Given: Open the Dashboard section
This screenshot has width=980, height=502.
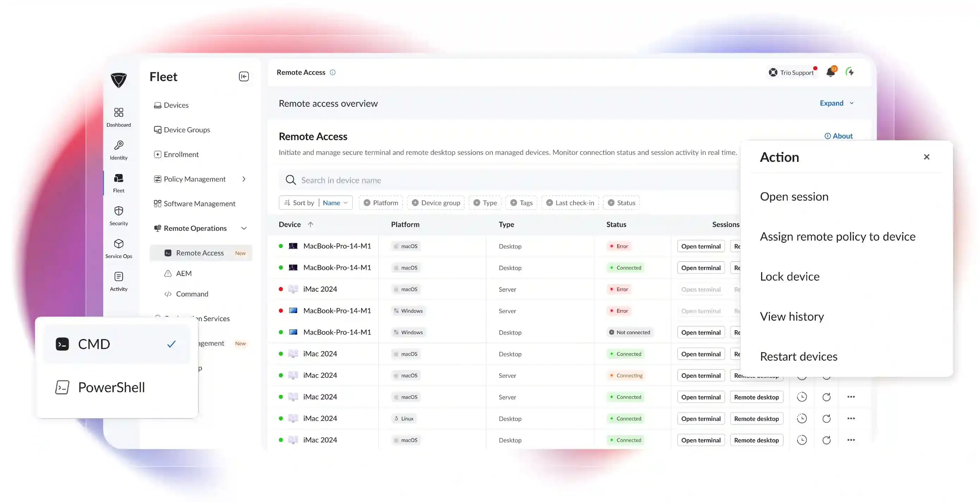Looking at the screenshot, I should pos(118,117).
